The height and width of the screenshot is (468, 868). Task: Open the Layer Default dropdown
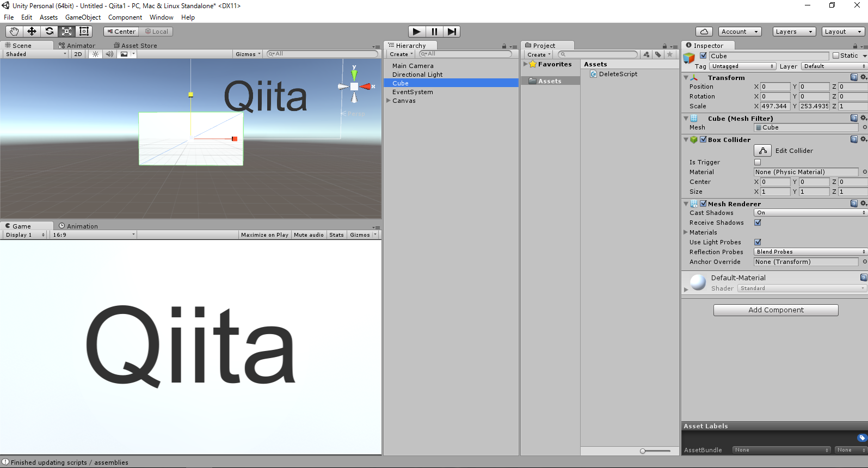pyautogui.click(x=835, y=66)
